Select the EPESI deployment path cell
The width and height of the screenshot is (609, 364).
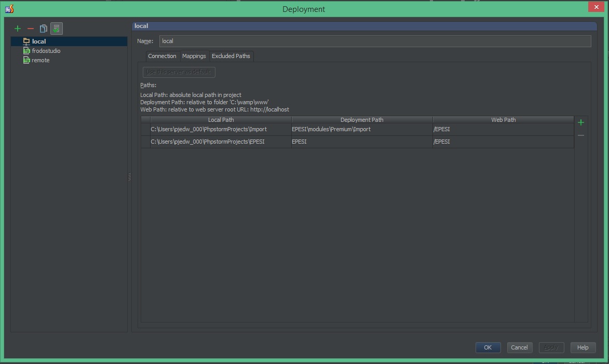[x=362, y=142]
